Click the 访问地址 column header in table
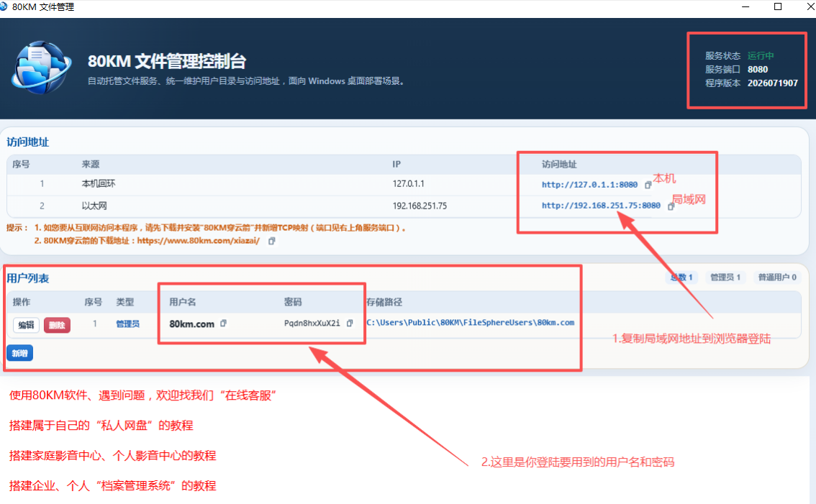 tap(559, 165)
